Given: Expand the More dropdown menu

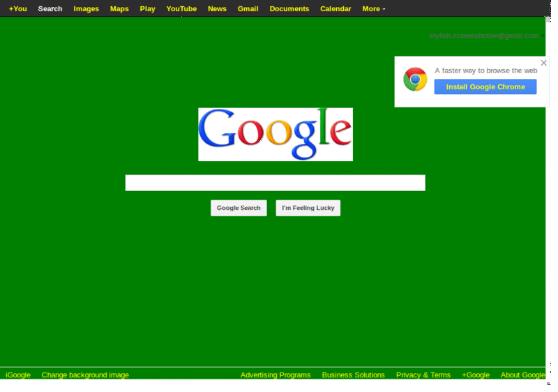Looking at the screenshot, I should [x=374, y=9].
